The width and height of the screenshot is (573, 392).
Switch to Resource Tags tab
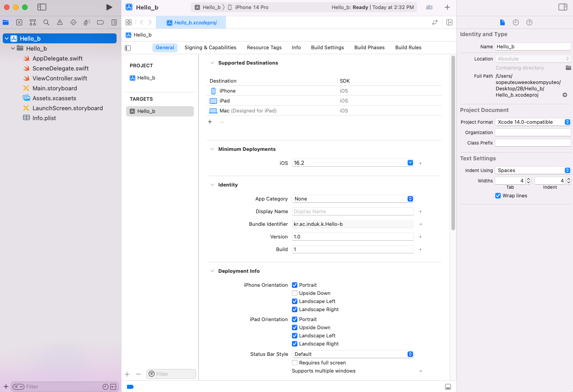pyautogui.click(x=264, y=47)
